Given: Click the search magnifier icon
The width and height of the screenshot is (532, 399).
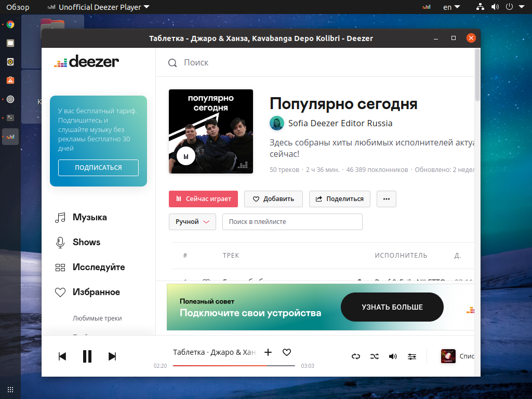Looking at the screenshot, I should pyautogui.click(x=172, y=63).
